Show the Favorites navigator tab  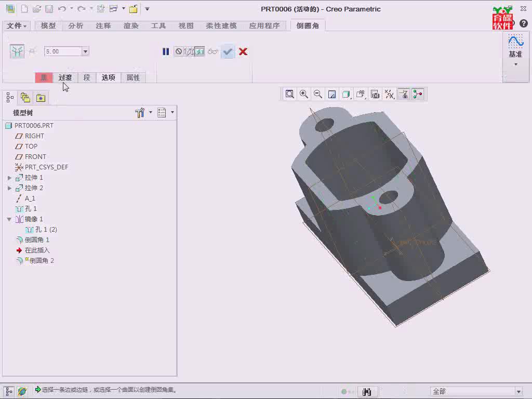click(41, 98)
